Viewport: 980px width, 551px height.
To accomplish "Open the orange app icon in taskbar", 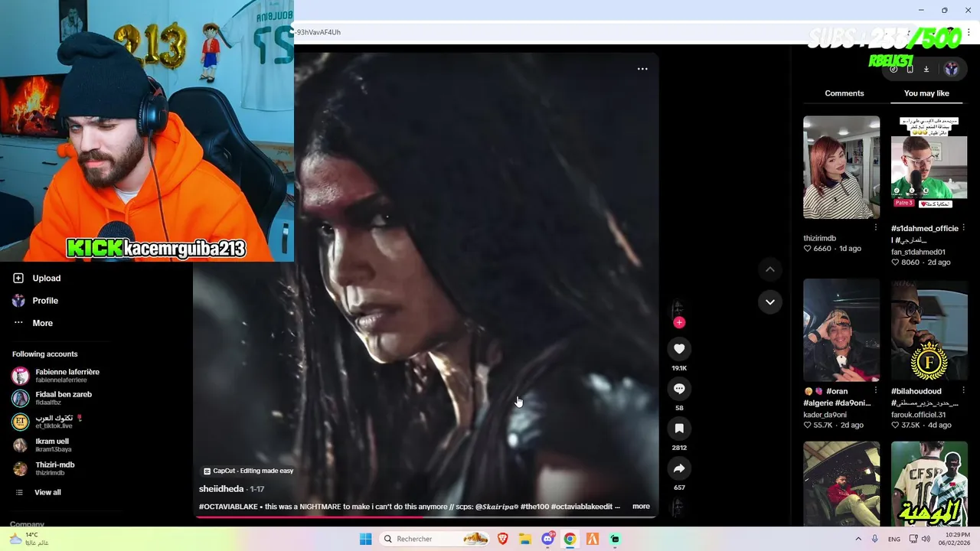I will tap(592, 539).
